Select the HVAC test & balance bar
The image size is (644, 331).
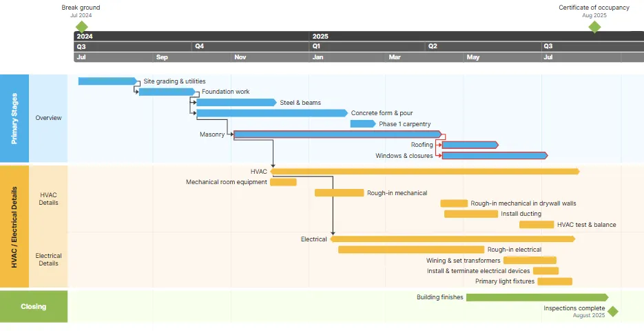[537, 225]
